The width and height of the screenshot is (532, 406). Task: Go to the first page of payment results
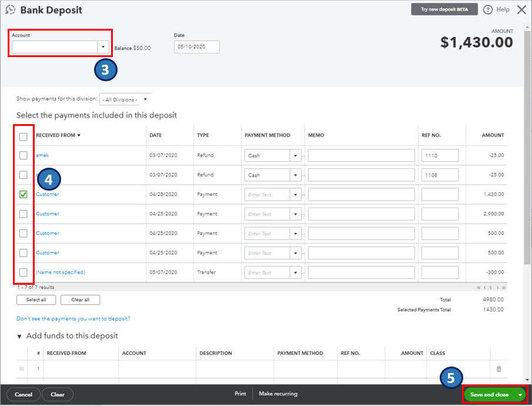coord(479,288)
